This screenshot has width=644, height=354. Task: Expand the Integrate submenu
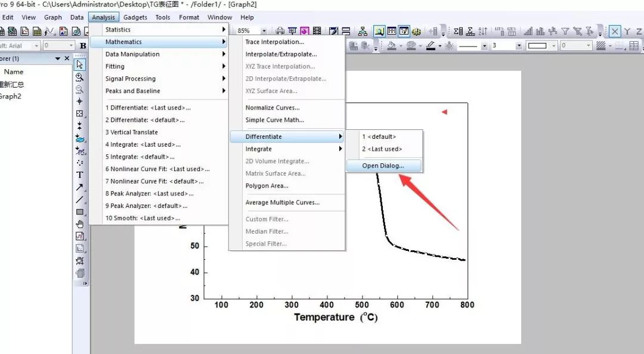287,149
